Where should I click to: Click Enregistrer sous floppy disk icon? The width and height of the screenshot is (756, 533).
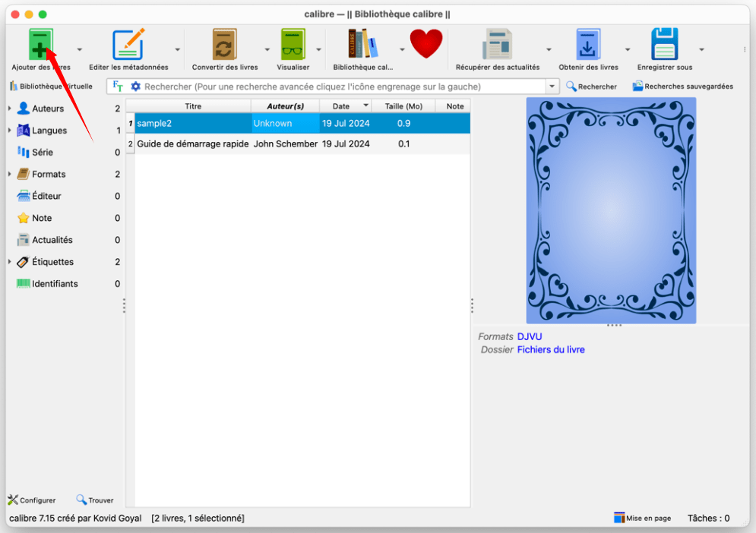pyautogui.click(x=664, y=44)
